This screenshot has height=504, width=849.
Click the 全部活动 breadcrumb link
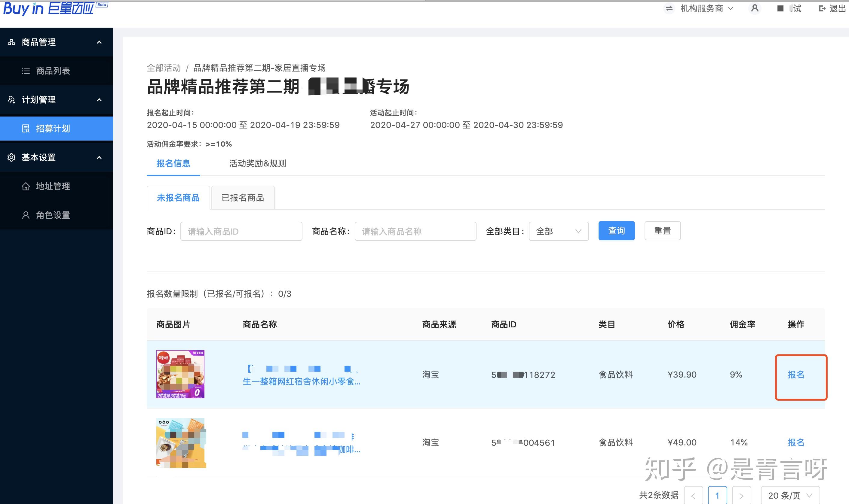tap(164, 68)
